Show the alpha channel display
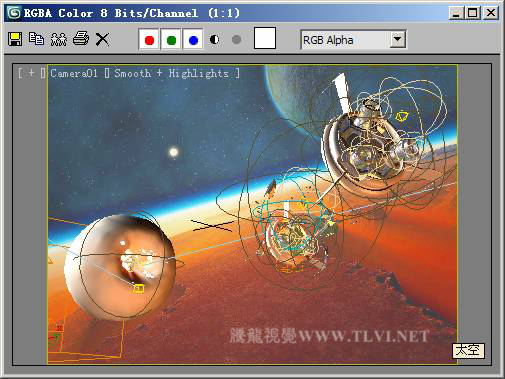 point(215,40)
